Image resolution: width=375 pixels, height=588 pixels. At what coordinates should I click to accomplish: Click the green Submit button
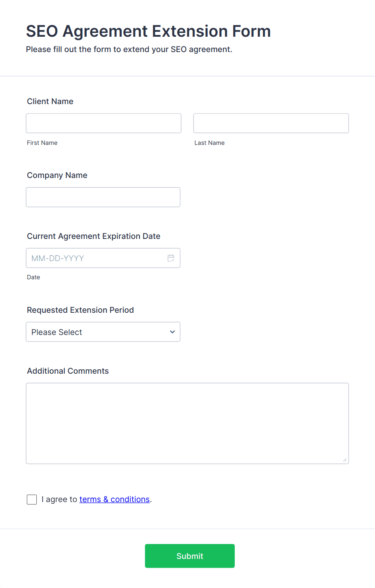pyautogui.click(x=190, y=556)
